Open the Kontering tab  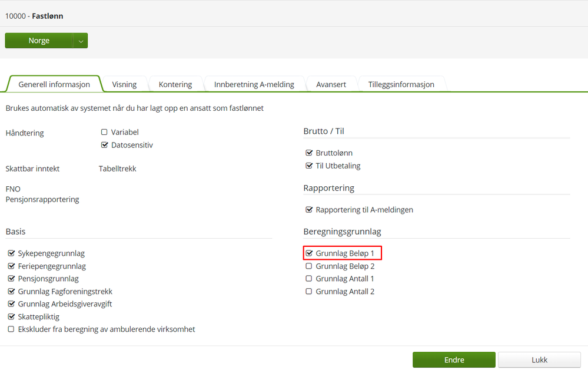click(x=175, y=84)
